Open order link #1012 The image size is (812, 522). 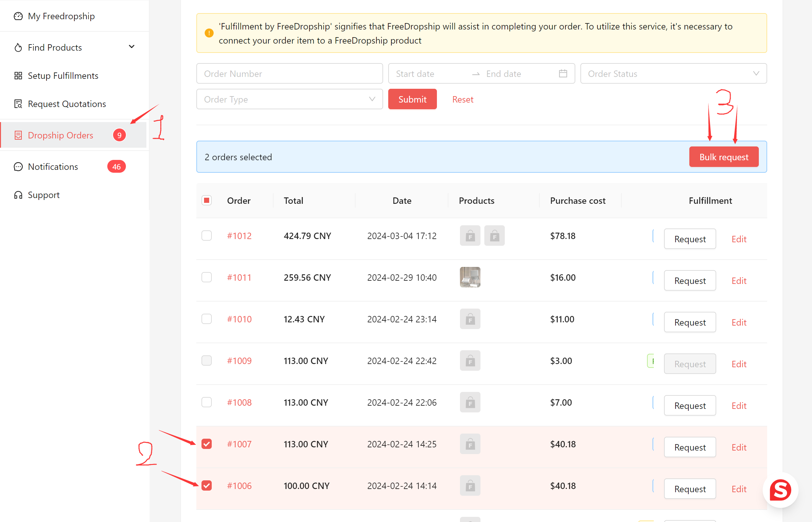239,236
